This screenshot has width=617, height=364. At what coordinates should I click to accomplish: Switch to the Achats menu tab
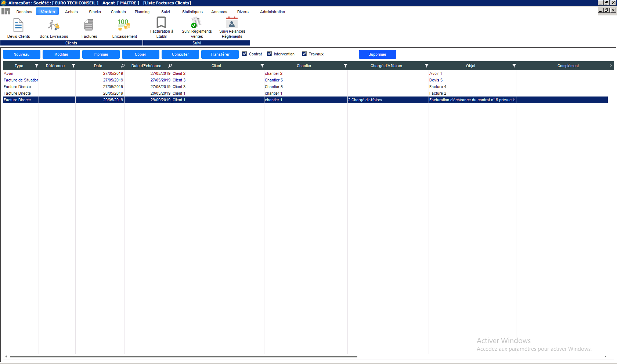tap(71, 12)
